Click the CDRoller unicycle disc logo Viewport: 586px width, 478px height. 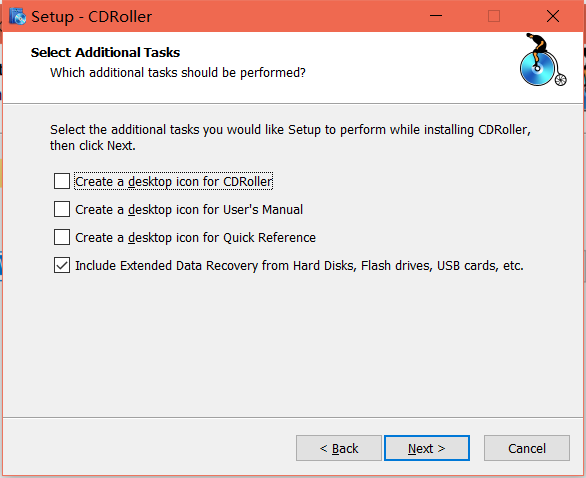(x=543, y=59)
